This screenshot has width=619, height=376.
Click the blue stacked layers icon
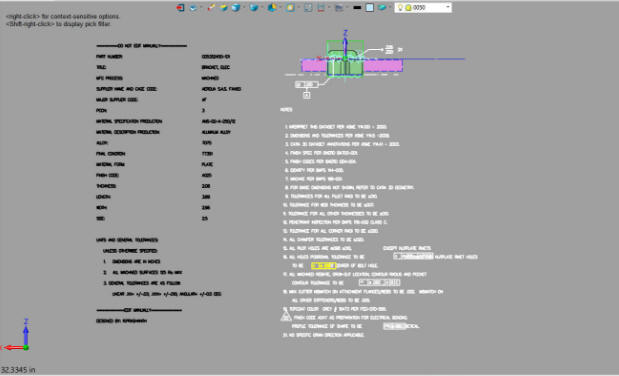pyautogui.click(x=193, y=8)
